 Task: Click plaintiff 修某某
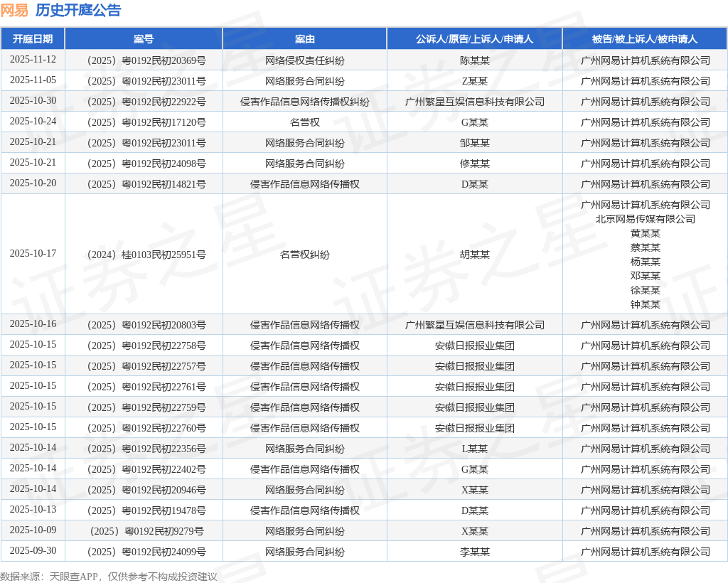(474, 164)
